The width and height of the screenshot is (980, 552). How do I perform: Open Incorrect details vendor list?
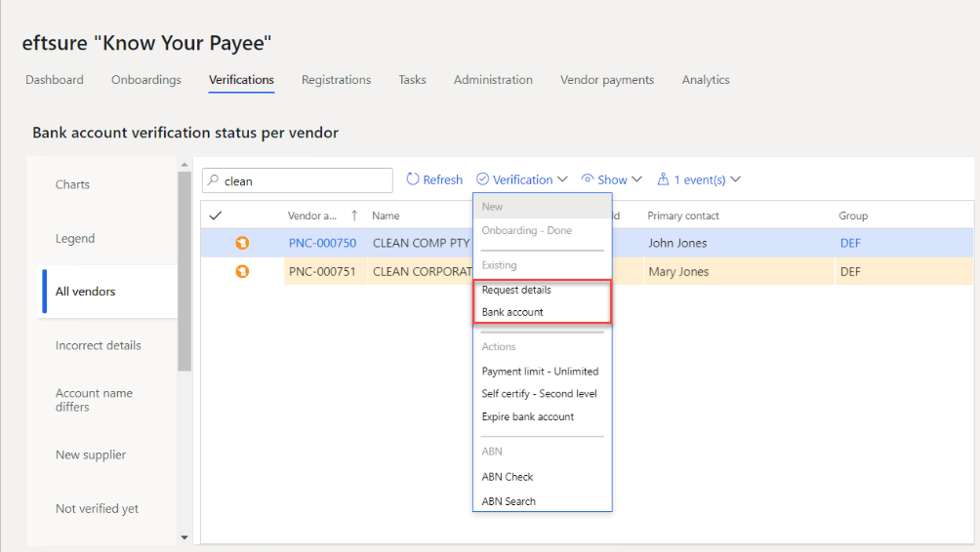click(x=99, y=345)
